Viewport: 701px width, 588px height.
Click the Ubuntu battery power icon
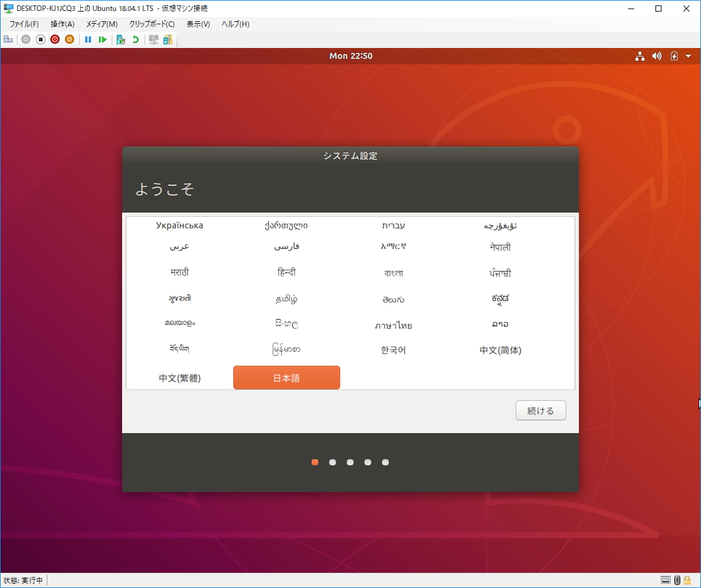click(x=674, y=56)
